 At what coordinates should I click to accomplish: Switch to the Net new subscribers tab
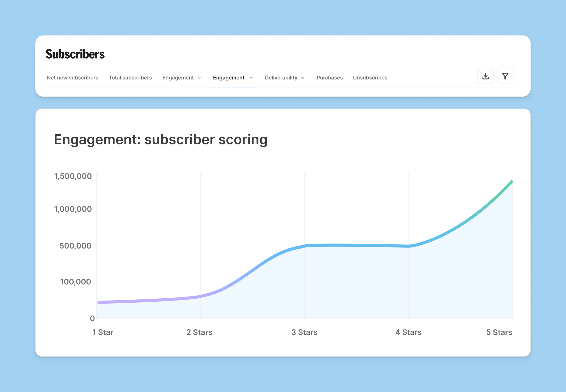[73, 78]
